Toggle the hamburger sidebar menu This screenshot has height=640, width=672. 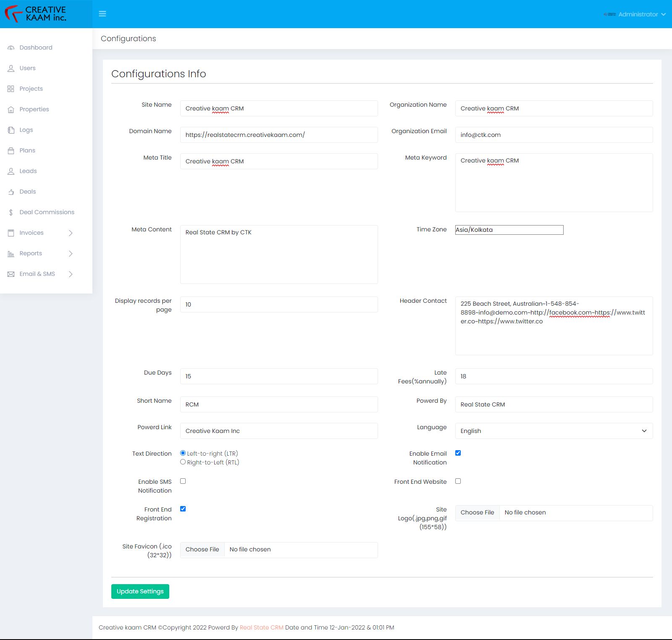102,14
